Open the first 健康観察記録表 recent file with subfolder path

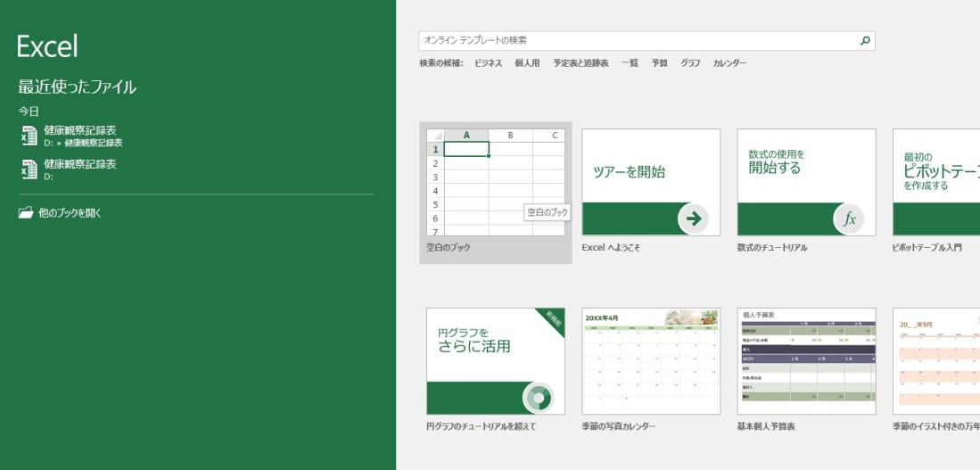pos(197,136)
